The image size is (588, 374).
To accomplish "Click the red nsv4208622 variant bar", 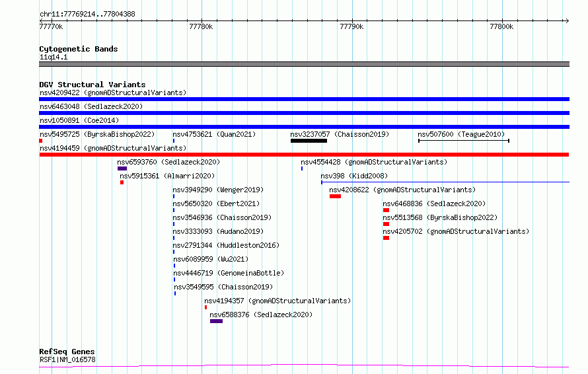I will [335, 196].
